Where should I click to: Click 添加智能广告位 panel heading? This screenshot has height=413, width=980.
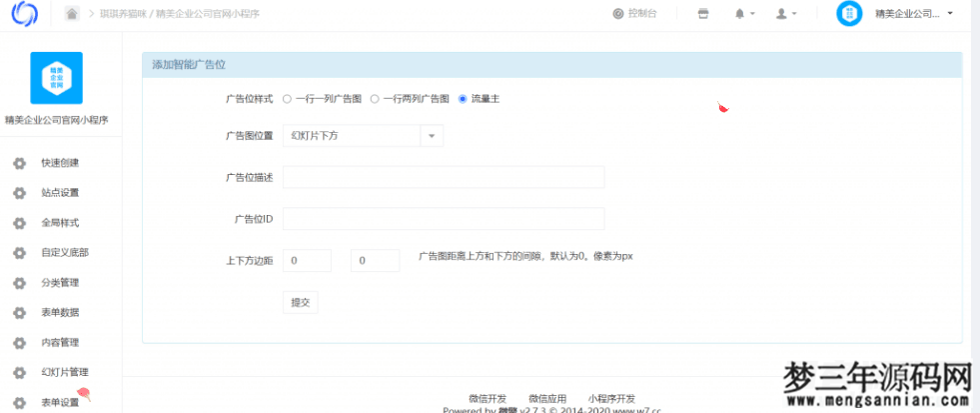pyautogui.click(x=189, y=64)
